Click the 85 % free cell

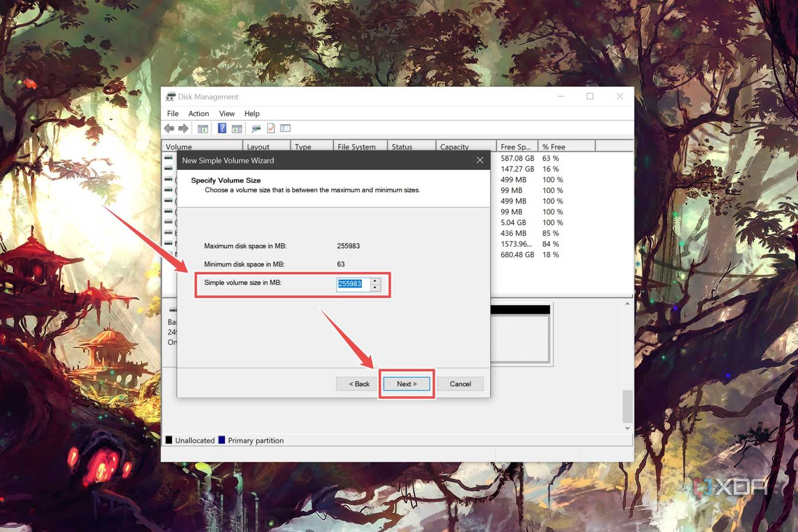click(x=550, y=233)
